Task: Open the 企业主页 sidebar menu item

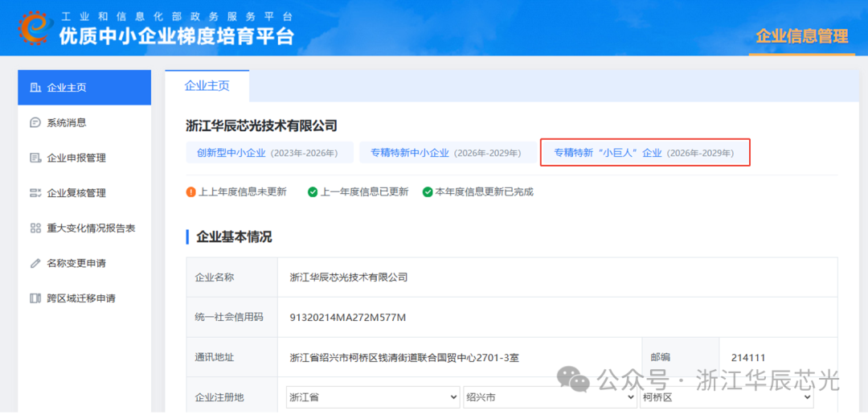Action: point(84,88)
